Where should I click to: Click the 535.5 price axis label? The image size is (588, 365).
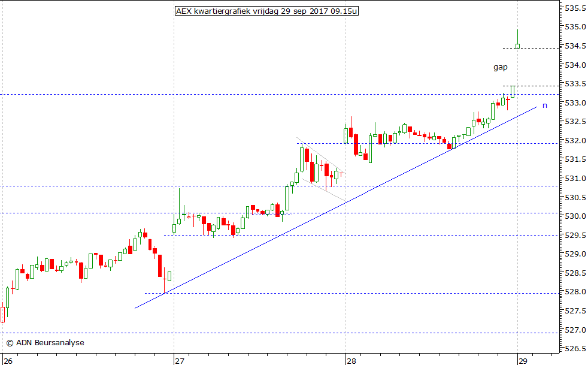tap(575, 8)
